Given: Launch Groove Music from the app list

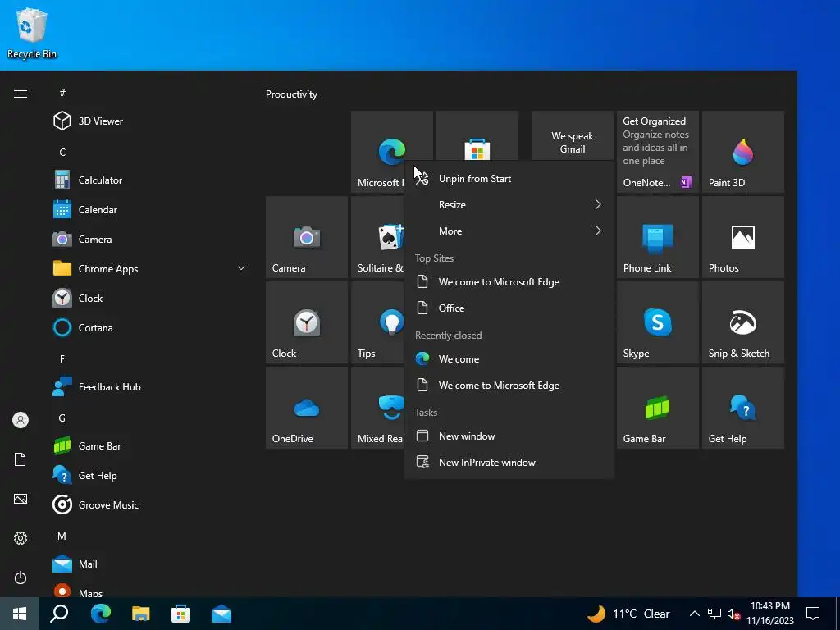Looking at the screenshot, I should (148, 504).
